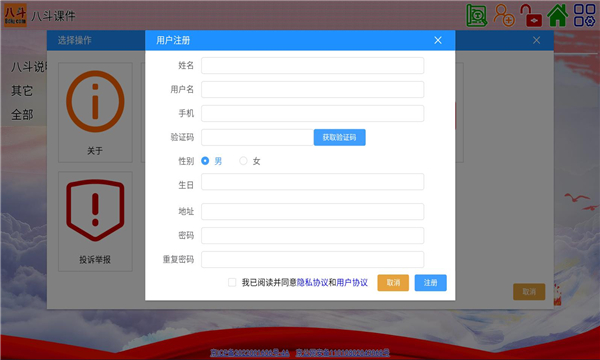Click the 八斗课件 title text
This screenshot has height=360, width=600.
(53, 16)
